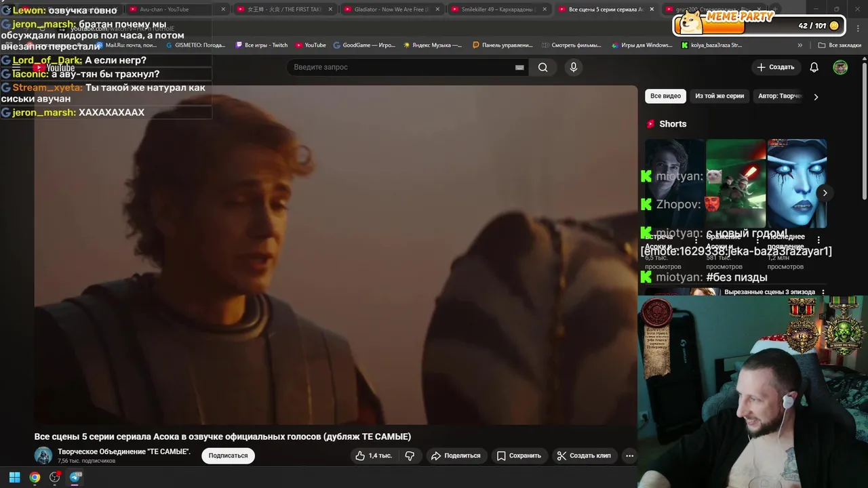
Task: Open the Все закладки folder
Action: (x=840, y=45)
